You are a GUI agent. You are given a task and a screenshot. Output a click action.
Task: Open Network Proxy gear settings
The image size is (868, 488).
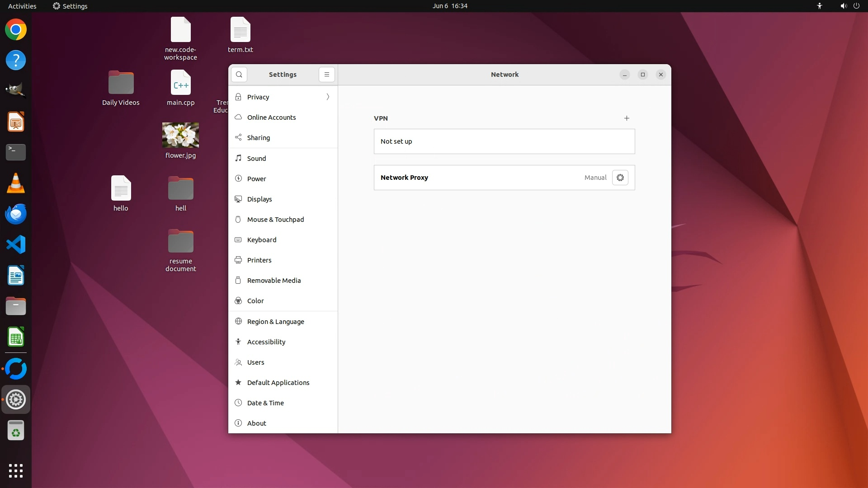[620, 178]
